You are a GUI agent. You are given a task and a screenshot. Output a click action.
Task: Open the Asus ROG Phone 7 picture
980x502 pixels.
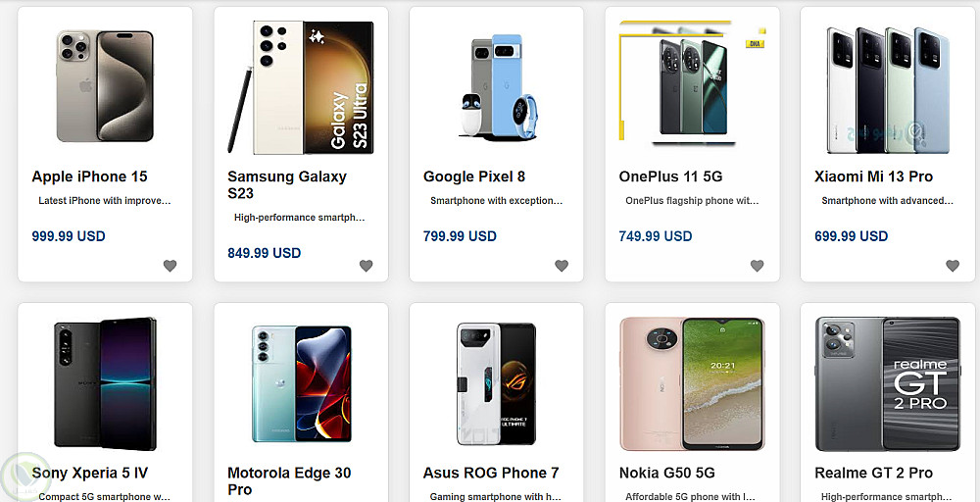(497, 383)
